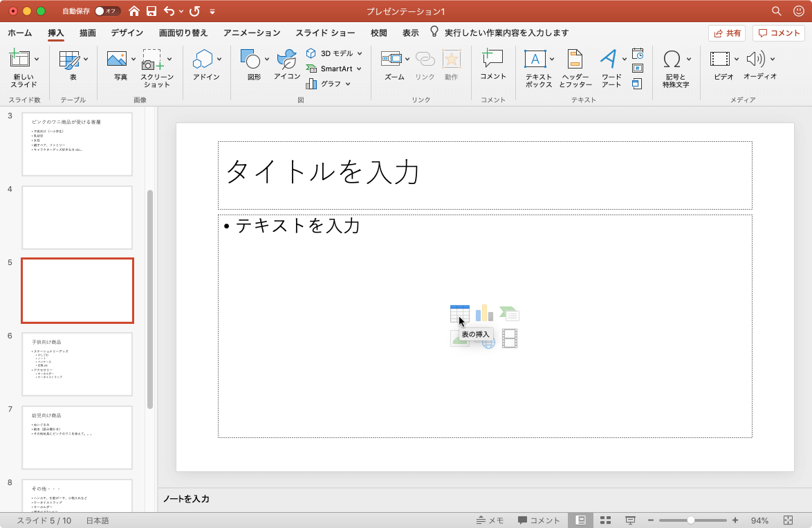Screen dimensions: 812x528
Task: Expand the 新しいスライド dropdown arrow
Action: point(37,59)
